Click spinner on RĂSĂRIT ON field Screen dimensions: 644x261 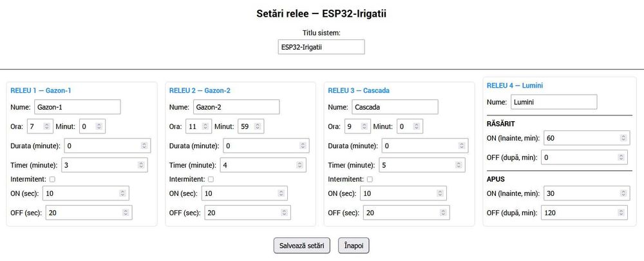click(622, 138)
